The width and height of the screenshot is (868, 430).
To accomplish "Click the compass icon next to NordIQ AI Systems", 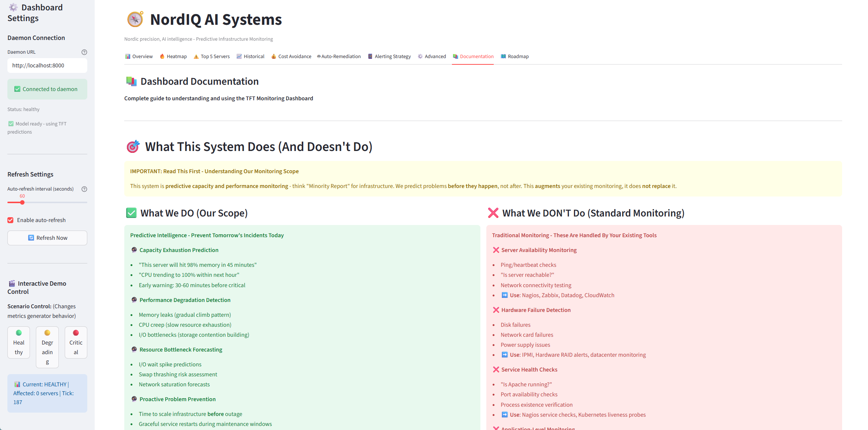I will click(x=135, y=19).
